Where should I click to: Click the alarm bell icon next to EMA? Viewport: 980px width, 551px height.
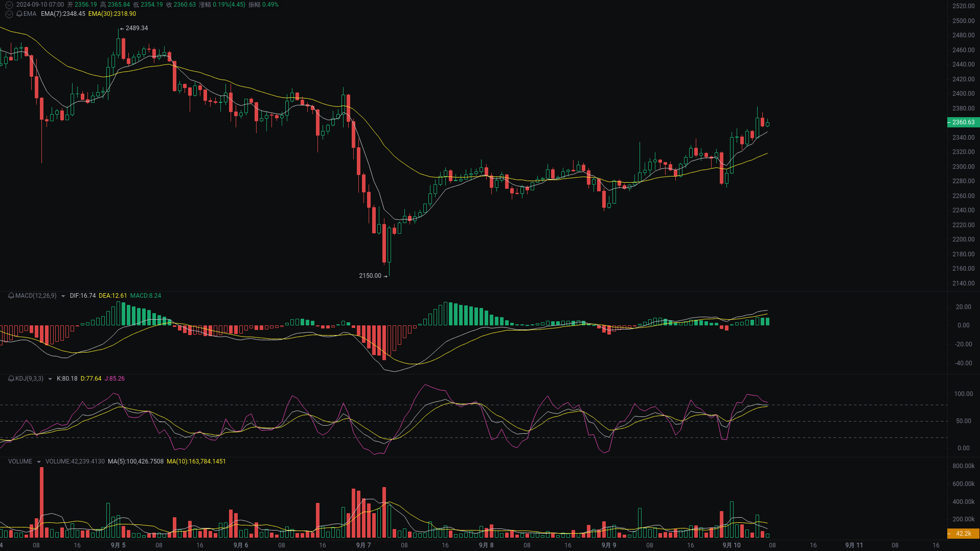tap(19, 14)
